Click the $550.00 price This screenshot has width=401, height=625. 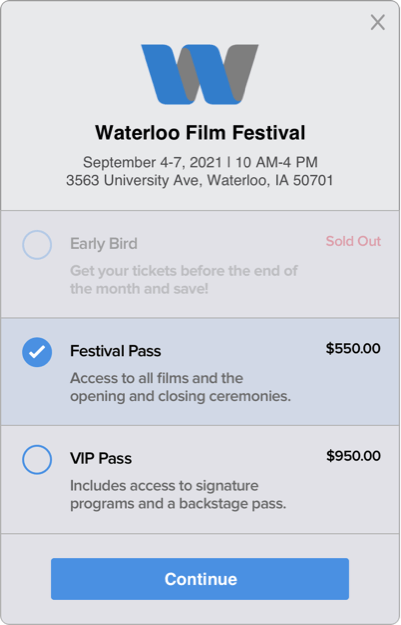353,348
